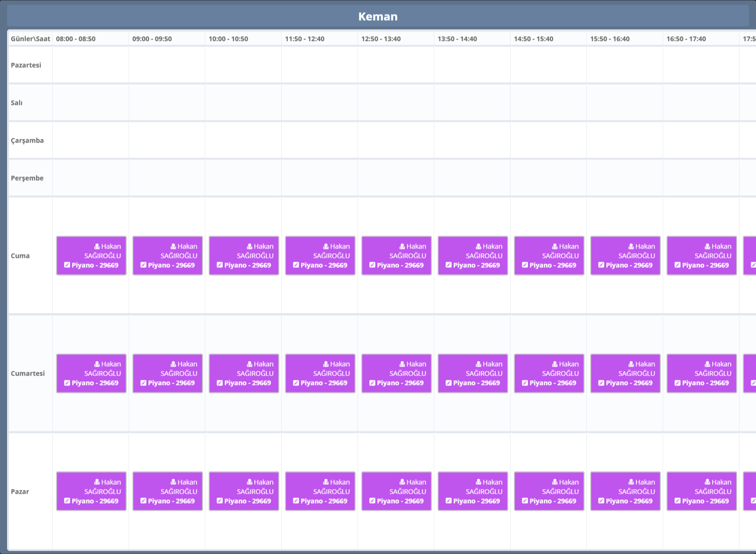
Task: Click empty Salı 10:00 - 10:50 cell
Action: pos(243,103)
